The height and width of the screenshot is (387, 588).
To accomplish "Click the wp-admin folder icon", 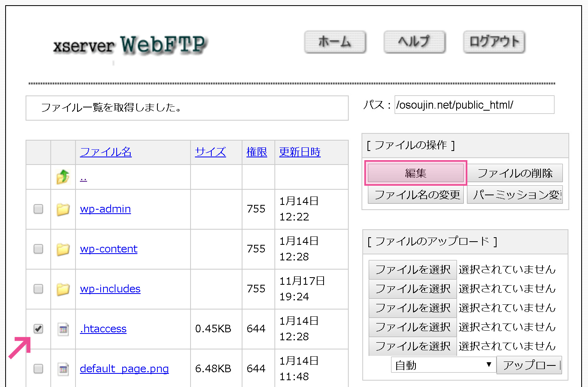I will (x=63, y=209).
